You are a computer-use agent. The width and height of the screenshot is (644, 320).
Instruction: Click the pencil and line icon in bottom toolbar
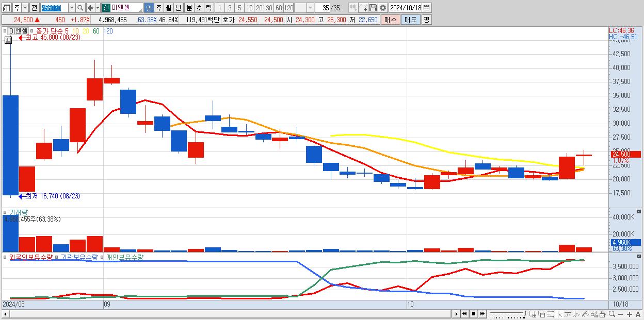pyautogui.click(x=585, y=314)
